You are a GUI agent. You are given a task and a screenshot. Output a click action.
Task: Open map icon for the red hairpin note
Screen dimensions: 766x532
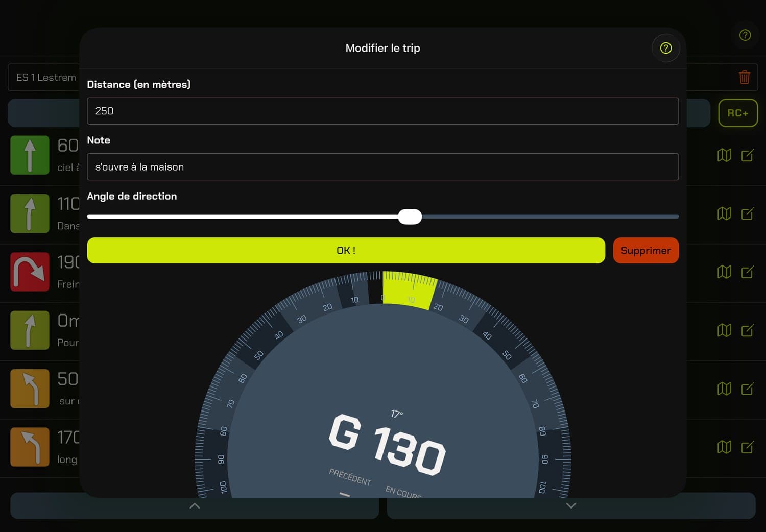coord(724,272)
